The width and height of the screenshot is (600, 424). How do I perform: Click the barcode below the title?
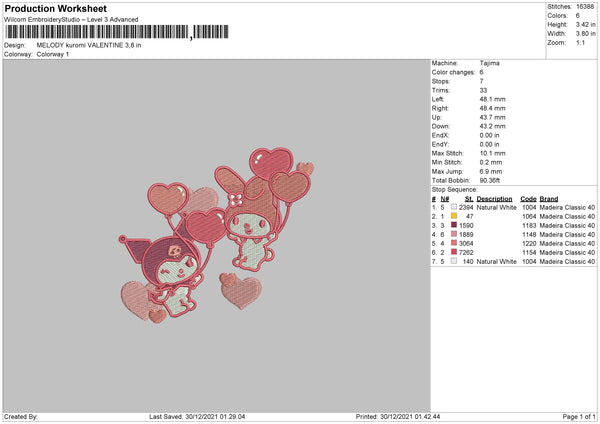[117, 32]
